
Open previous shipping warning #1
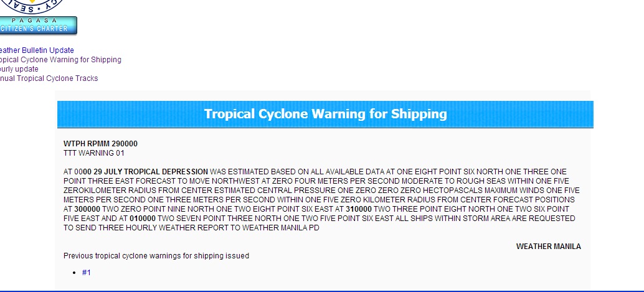[x=87, y=273]
